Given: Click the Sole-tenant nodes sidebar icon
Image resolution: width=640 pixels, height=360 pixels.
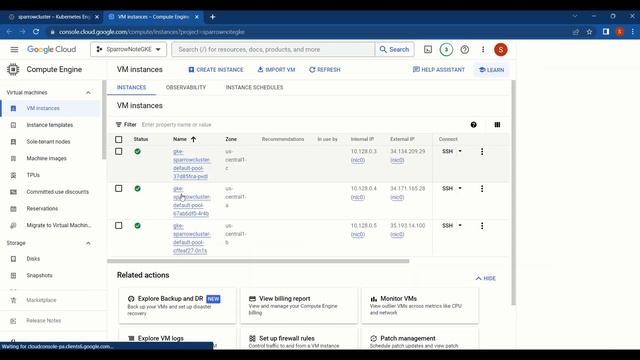Looking at the screenshot, I should [x=13, y=142].
